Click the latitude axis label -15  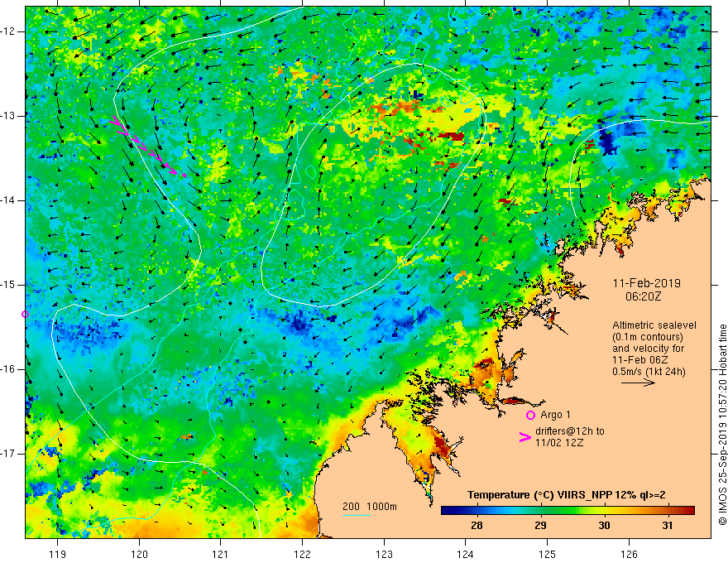(8, 285)
